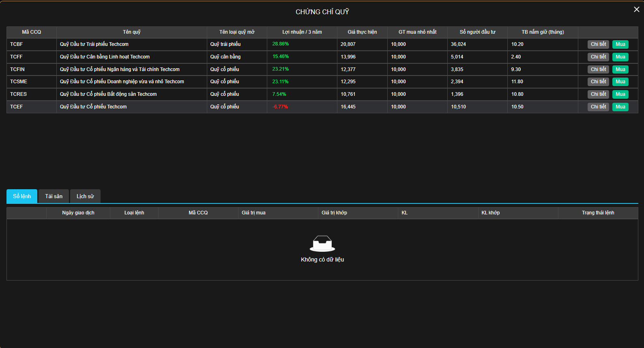Click Mua in the TCFF row
This screenshot has height=348, width=644.
click(x=620, y=57)
